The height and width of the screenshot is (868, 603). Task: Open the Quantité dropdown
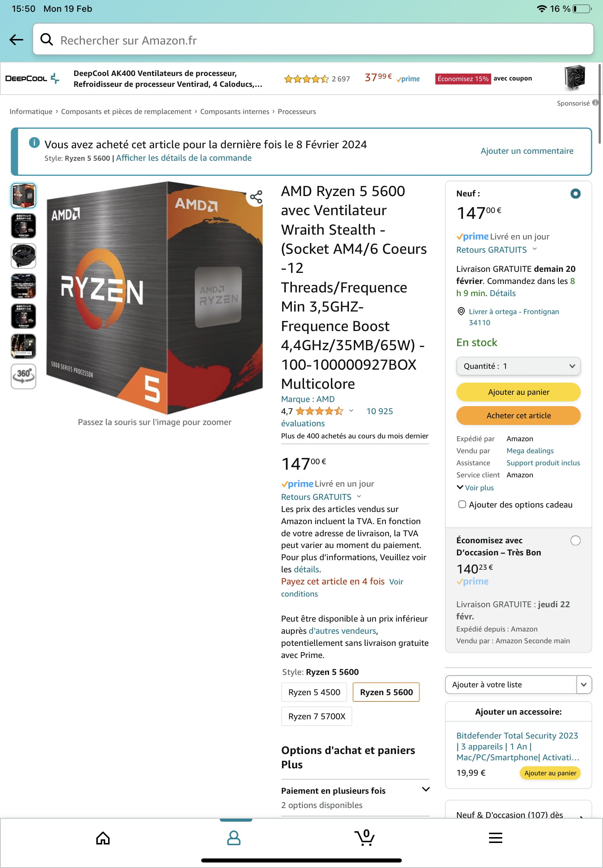(518, 366)
